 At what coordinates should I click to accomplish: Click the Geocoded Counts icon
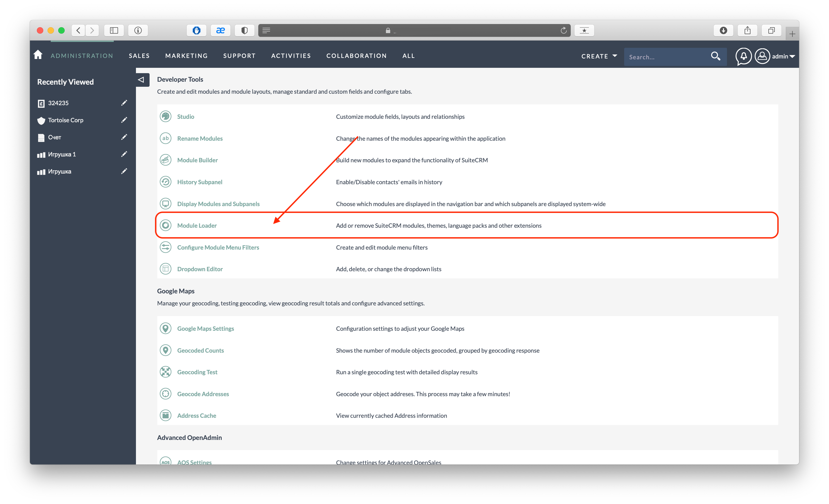click(166, 350)
